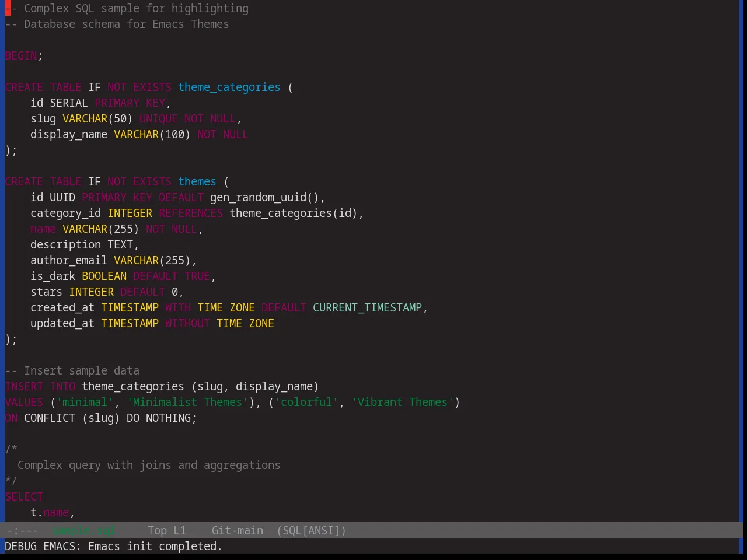This screenshot has width=747, height=560.
Task: Click the updated_at column
Action: [62, 324]
